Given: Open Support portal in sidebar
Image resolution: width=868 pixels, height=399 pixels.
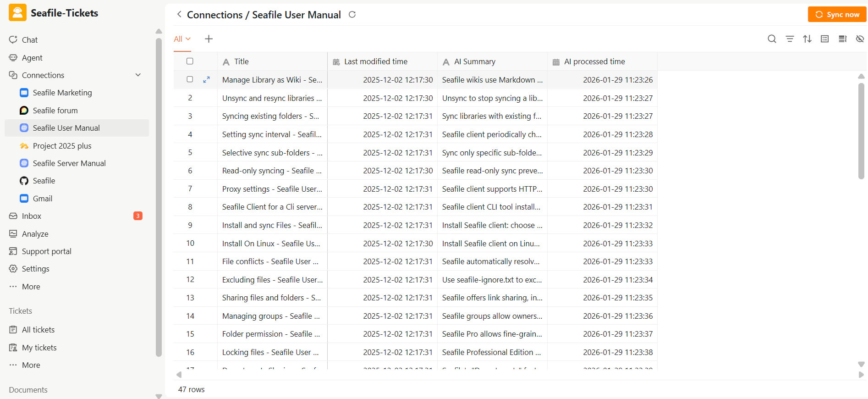Looking at the screenshot, I should click(77, 251).
